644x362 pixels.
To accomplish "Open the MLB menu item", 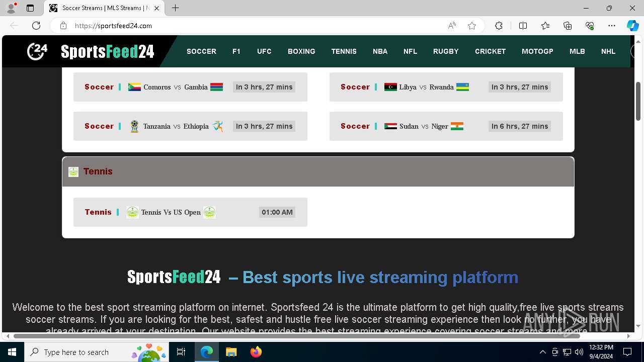I will point(577,51).
